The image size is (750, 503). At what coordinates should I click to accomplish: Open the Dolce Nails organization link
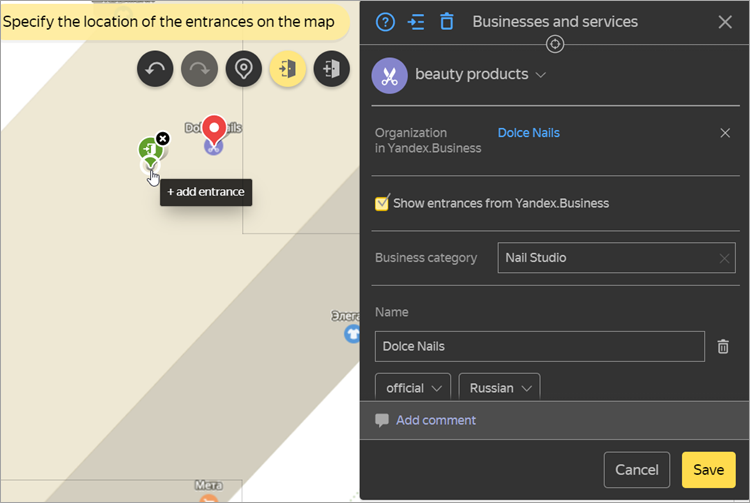(528, 133)
